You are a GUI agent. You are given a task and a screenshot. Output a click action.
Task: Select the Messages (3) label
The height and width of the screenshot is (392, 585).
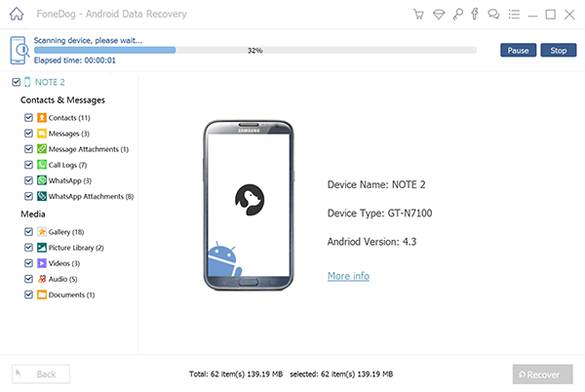coord(69,134)
